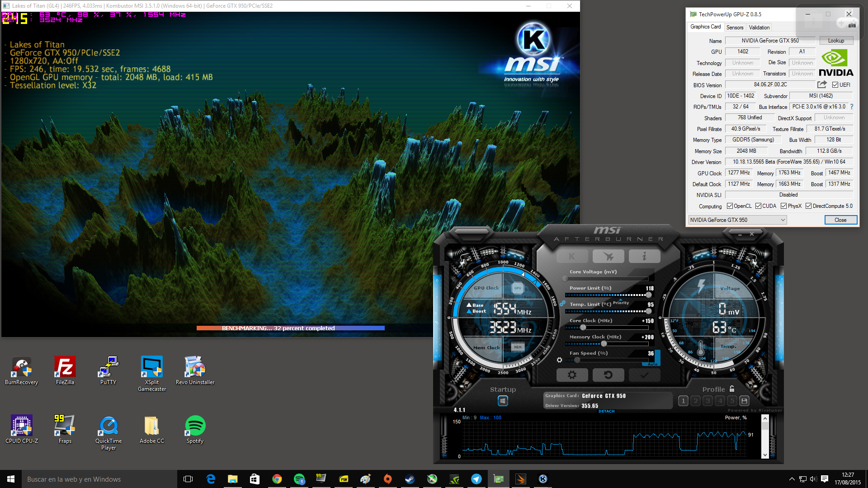Launch Kombustor via the K button
Screen dimensions: 868x488
coord(572,256)
